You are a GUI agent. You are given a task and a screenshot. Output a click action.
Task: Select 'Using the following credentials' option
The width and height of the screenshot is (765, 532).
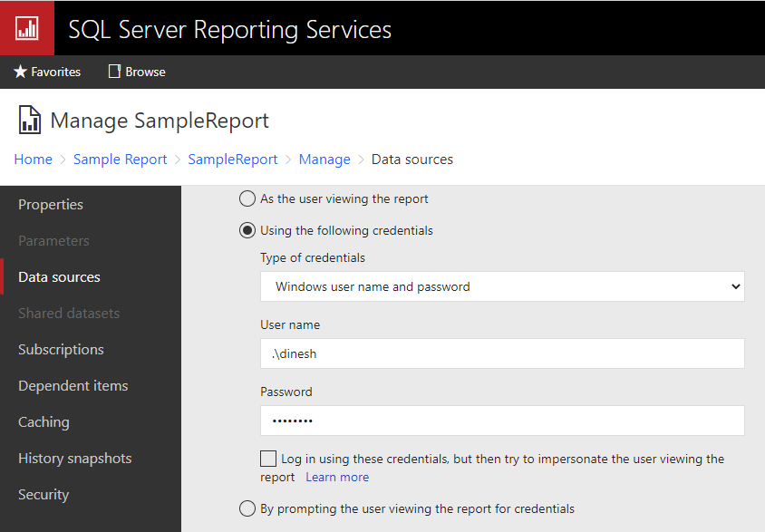tap(247, 230)
